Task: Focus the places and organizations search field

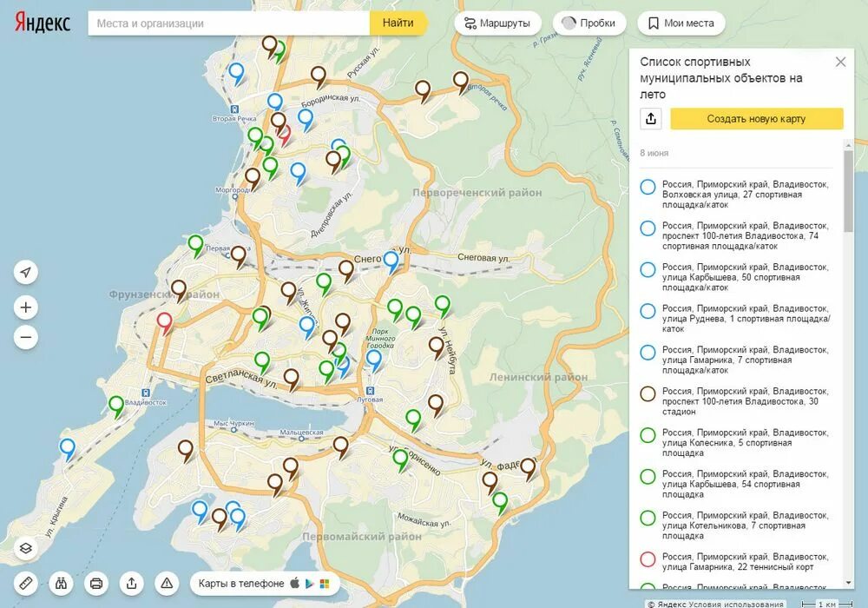Action: [x=228, y=23]
